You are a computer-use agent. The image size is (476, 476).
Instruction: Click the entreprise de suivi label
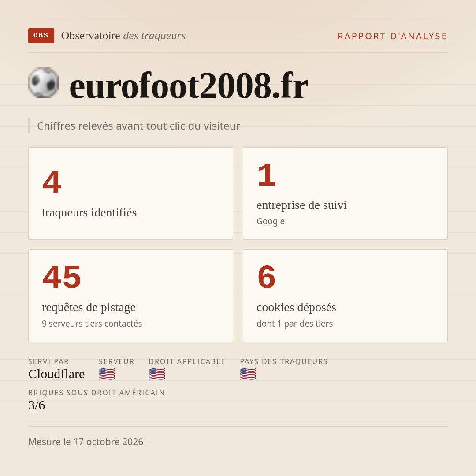[x=301, y=205]
